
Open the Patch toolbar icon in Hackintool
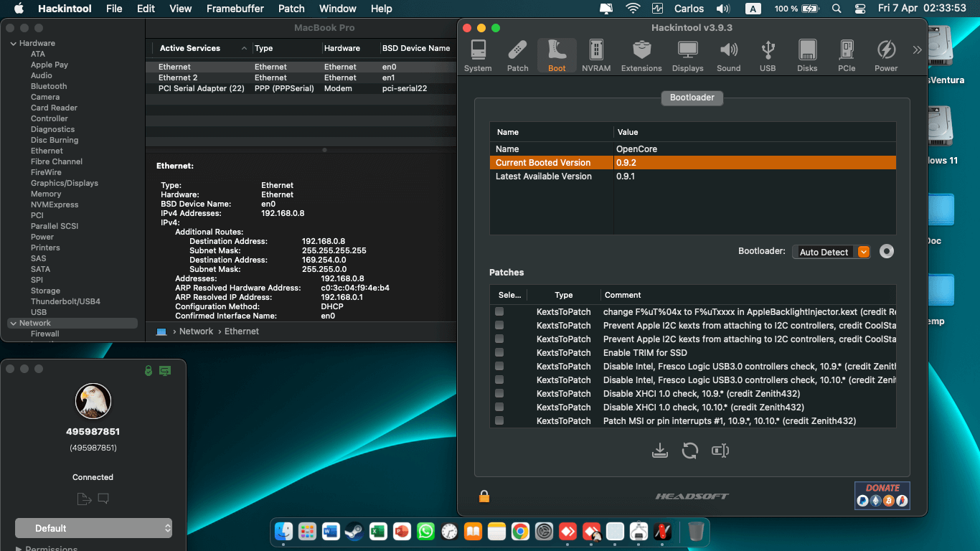pos(517,56)
